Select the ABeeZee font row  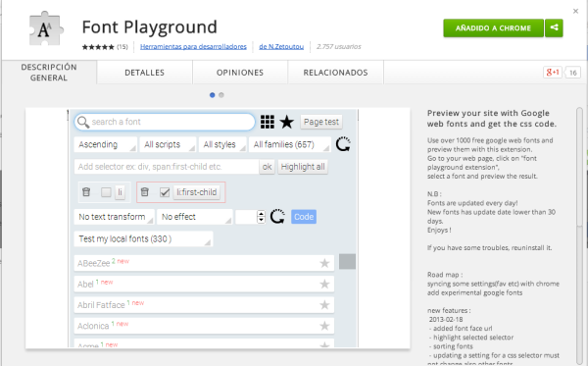pyautogui.click(x=204, y=263)
